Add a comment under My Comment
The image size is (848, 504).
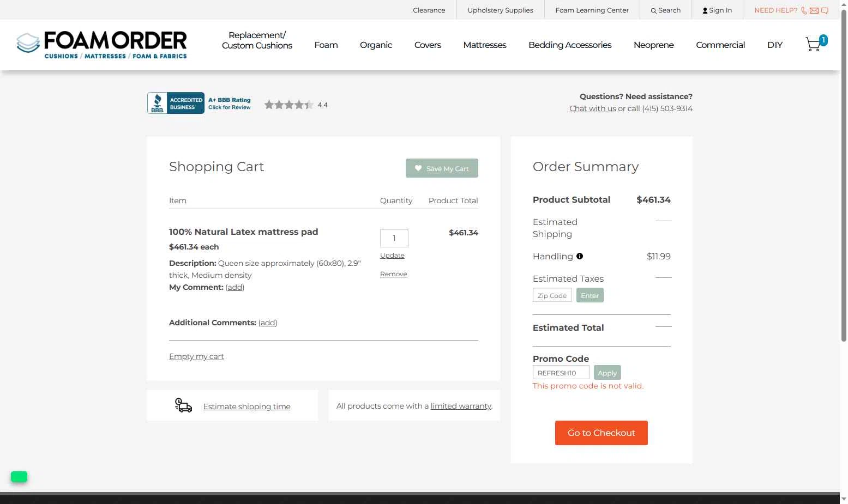tap(234, 287)
